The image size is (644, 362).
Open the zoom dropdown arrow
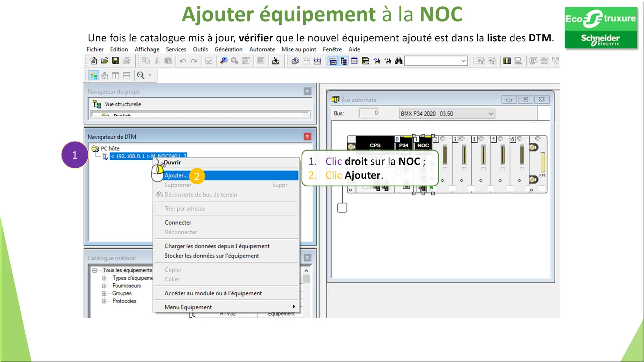(x=150, y=75)
